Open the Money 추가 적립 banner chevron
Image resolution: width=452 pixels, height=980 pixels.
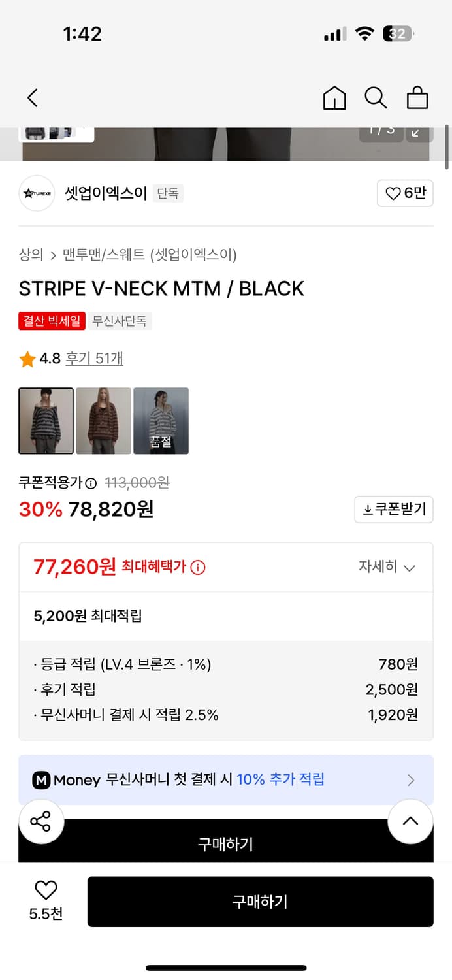pos(411,779)
